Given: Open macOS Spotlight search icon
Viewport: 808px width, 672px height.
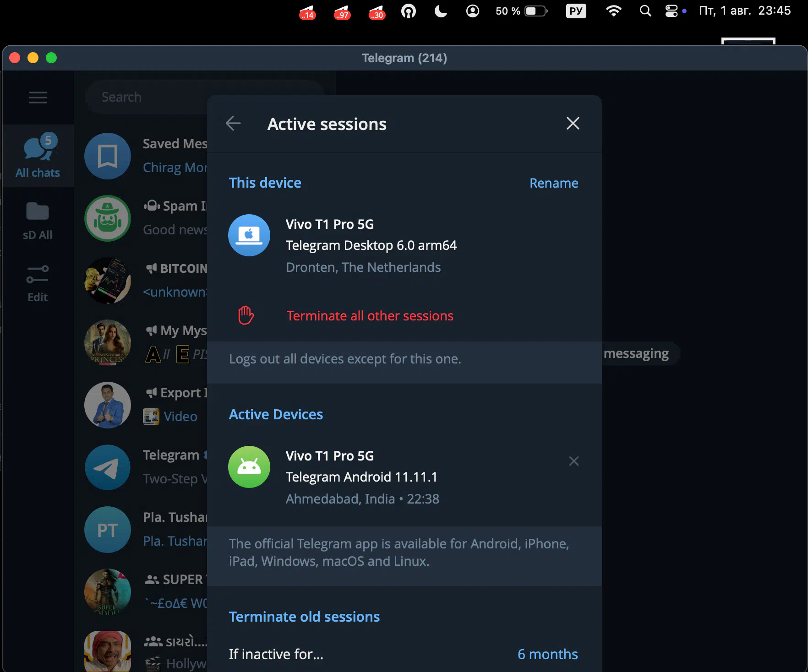Looking at the screenshot, I should coord(645,11).
